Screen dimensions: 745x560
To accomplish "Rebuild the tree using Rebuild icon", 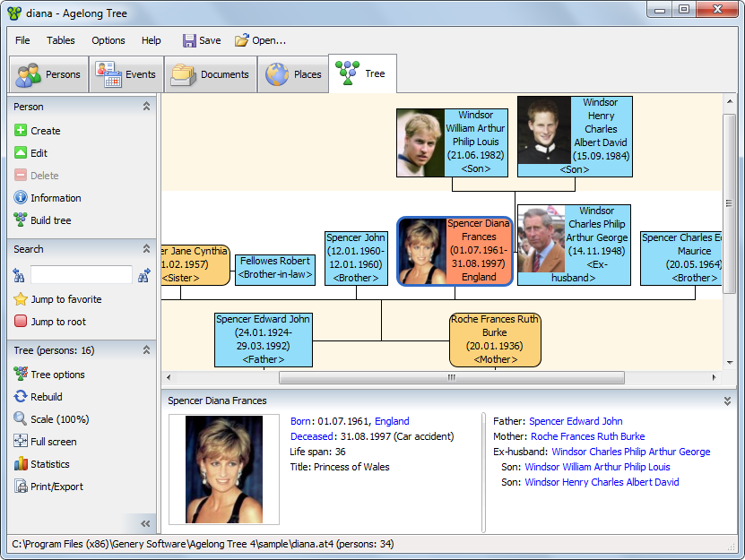I will click(21, 397).
